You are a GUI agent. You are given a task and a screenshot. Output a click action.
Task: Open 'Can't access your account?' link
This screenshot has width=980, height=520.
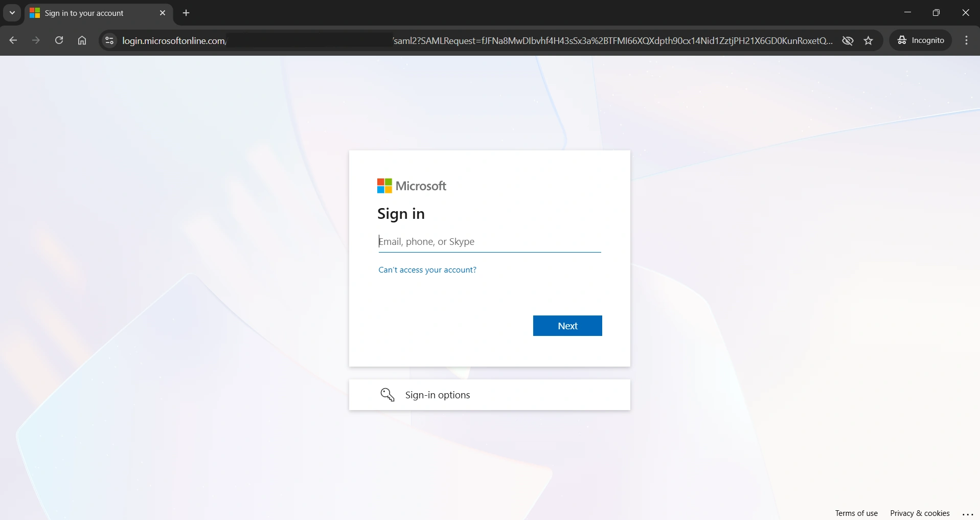pyautogui.click(x=427, y=270)
